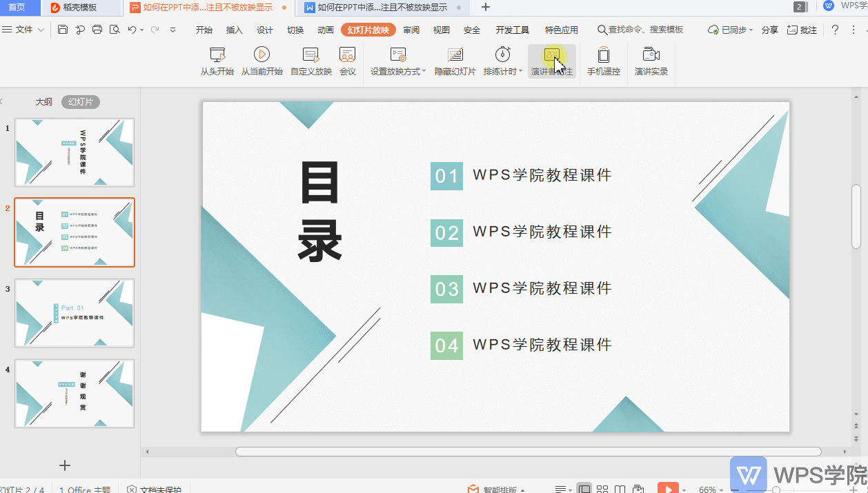The width and height of the screenshot is (868, 493).
Task: Open the File (文件) menu dropdown
Action: tap(23, 30)
